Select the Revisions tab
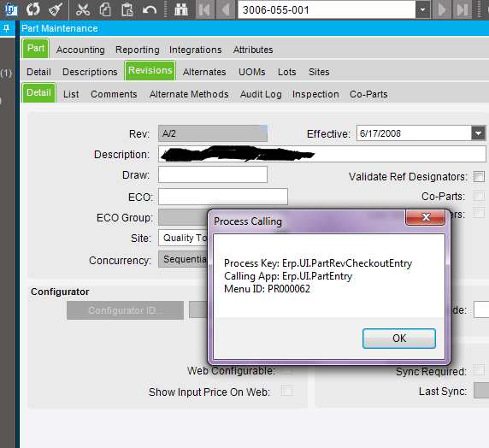Screen dimensions: 489x448 click(x=150, y=70)
